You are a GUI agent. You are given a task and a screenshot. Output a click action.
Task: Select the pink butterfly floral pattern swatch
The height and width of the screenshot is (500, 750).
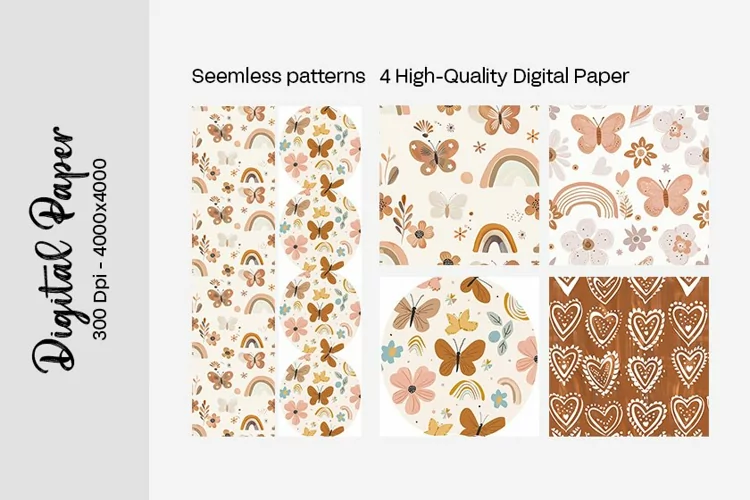click(629, 185)
